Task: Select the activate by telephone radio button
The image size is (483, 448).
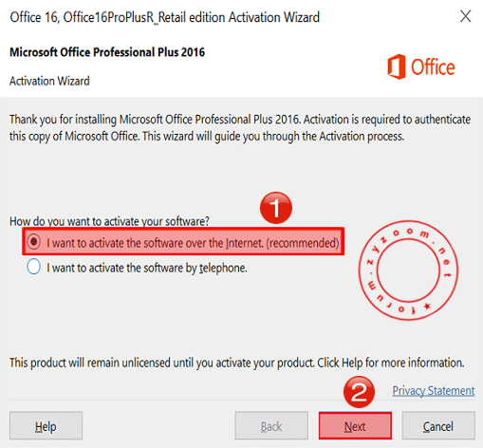Action: [x=33, y=267]
